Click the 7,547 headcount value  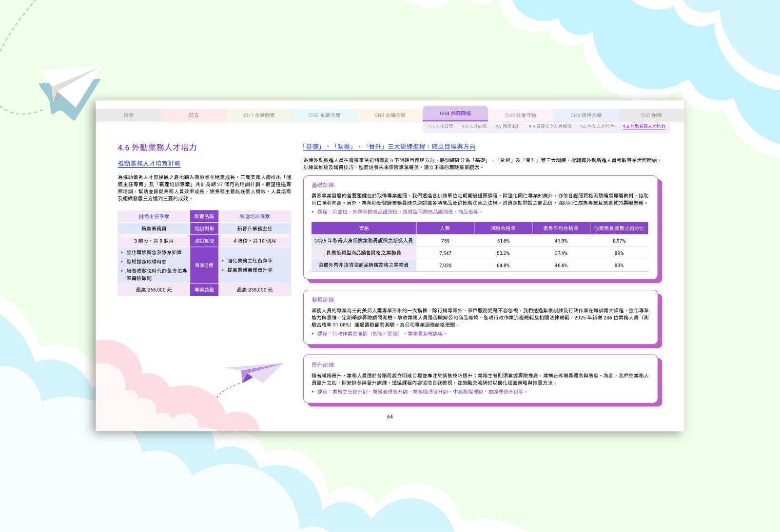click(x=445, y=253)
